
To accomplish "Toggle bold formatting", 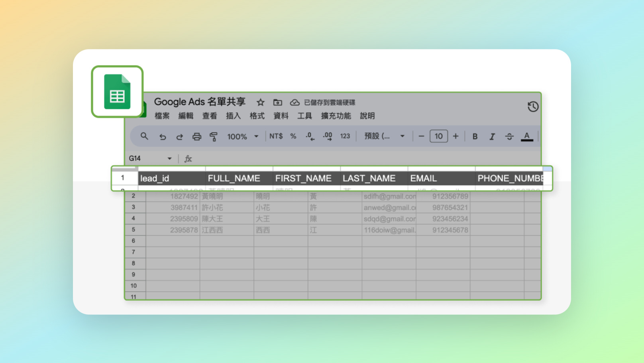I will click(475, 136).
